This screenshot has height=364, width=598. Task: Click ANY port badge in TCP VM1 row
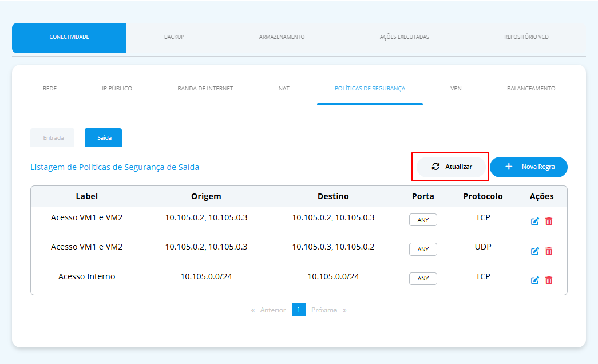pos(423,220)
